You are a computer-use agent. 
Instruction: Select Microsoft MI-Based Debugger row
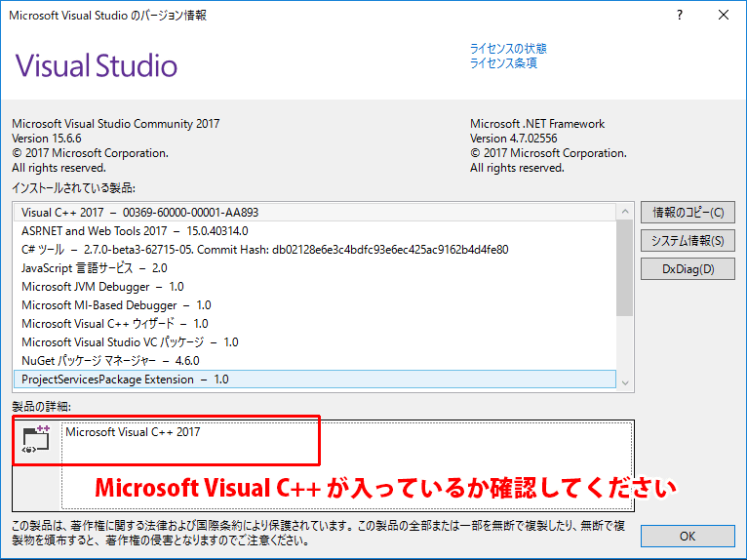click(315, 305)
